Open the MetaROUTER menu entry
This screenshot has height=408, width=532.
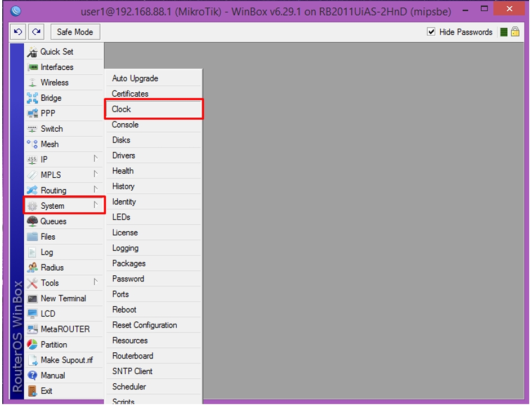[x=64, y=329]
